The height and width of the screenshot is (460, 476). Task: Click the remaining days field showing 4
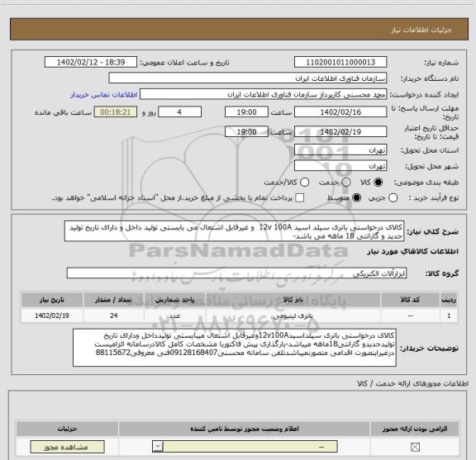[179, 112]
